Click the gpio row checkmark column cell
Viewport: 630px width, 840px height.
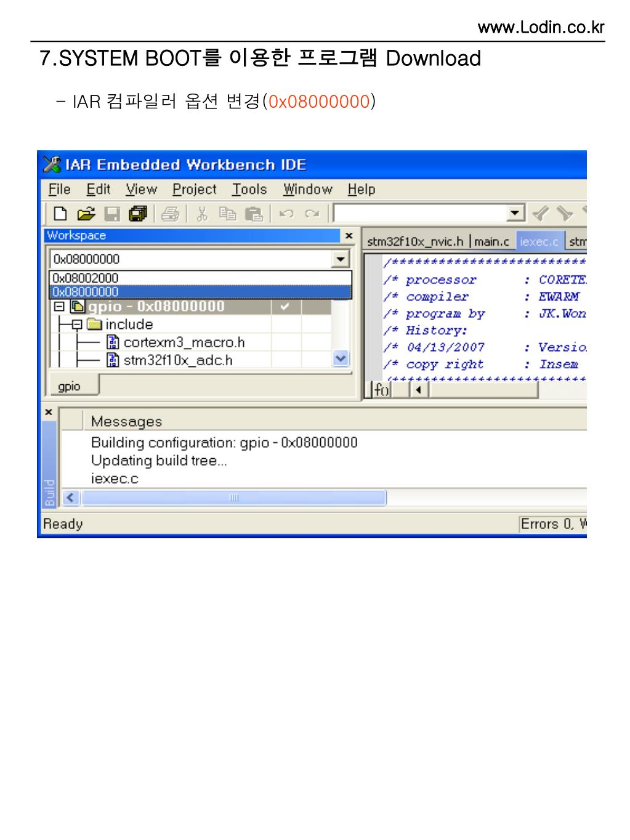[285, 306]
